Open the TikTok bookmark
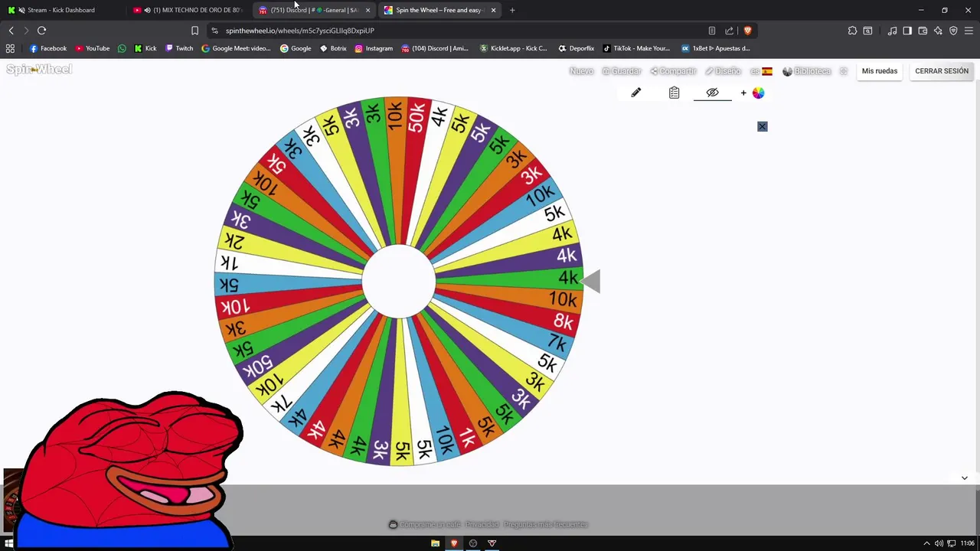The image size is (980, 551). 636,48
